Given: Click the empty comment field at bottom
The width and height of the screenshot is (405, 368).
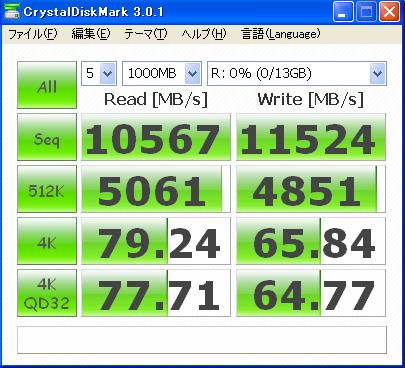Looking at the screenshot, I should pyautogui.click(x=202, y=340).
